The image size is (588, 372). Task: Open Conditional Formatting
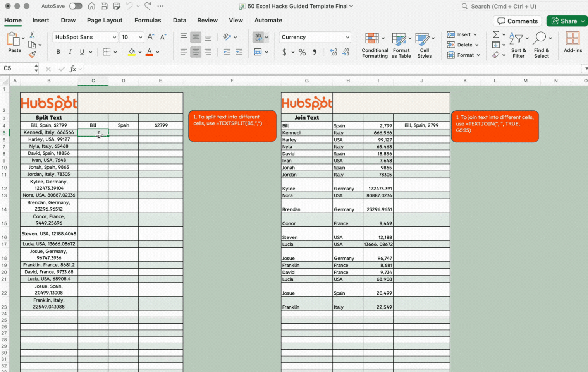click(x=374, y=45)
